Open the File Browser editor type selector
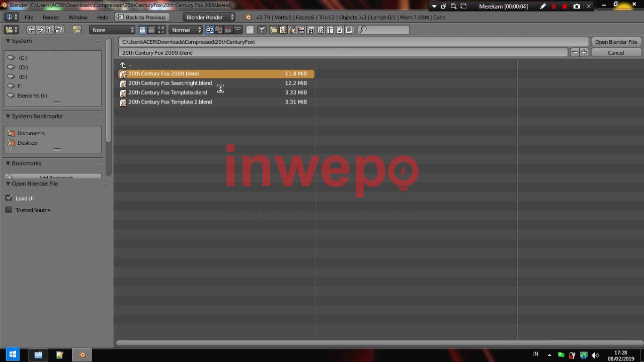The image size is (644, 362). coord(11,30)
